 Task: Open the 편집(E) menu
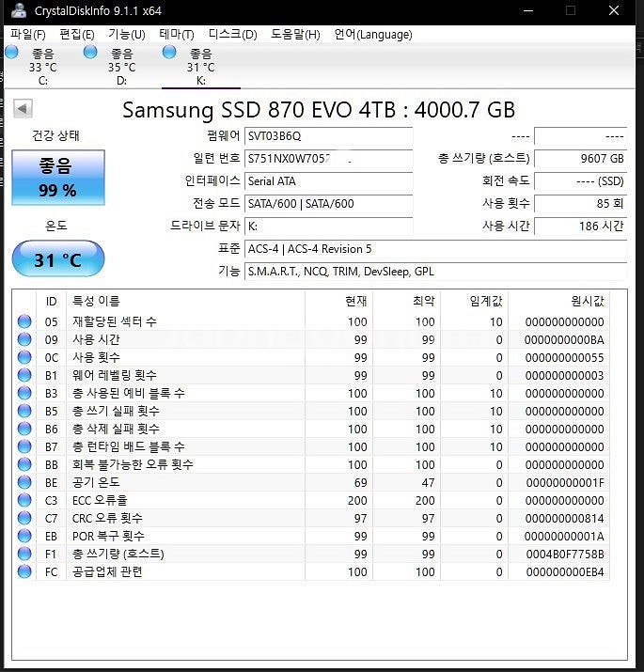click(x=77, y=34)
